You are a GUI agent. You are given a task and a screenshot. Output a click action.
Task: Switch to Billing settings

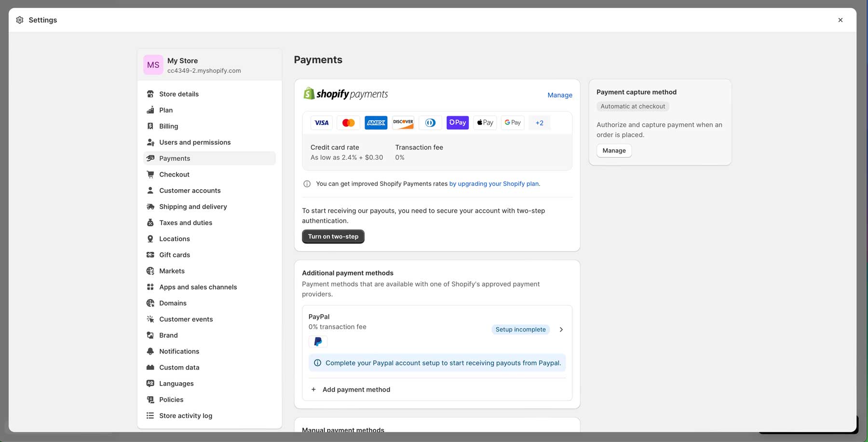click(x=169, y=126)
